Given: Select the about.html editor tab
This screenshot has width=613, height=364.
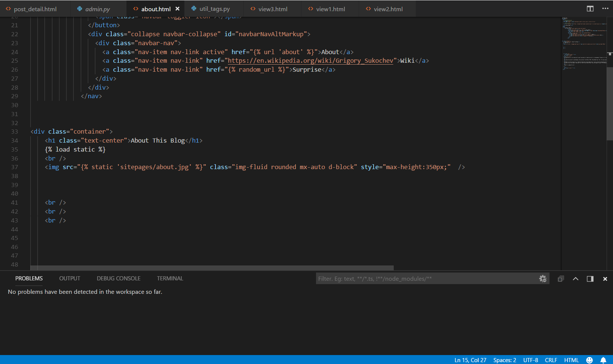Looking at the screenshot, I should click(156, 9).
